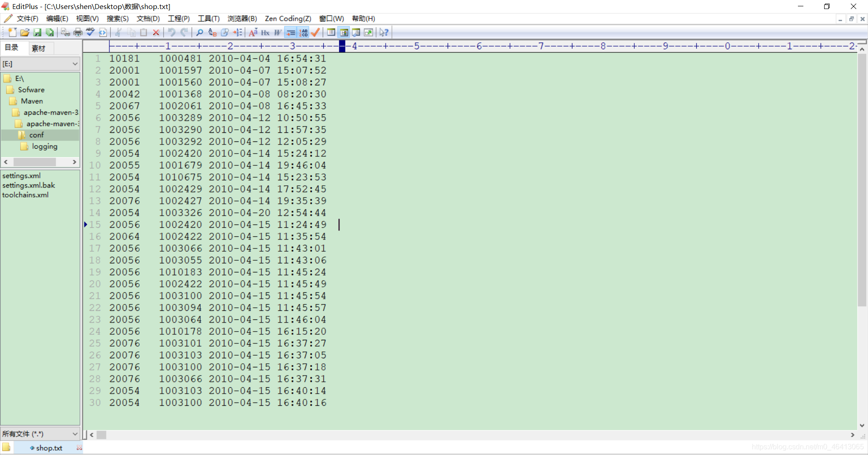The height and width of the screenshot is (455, 868).
Task: Toggle line numbers display
Action: [303, 33]
